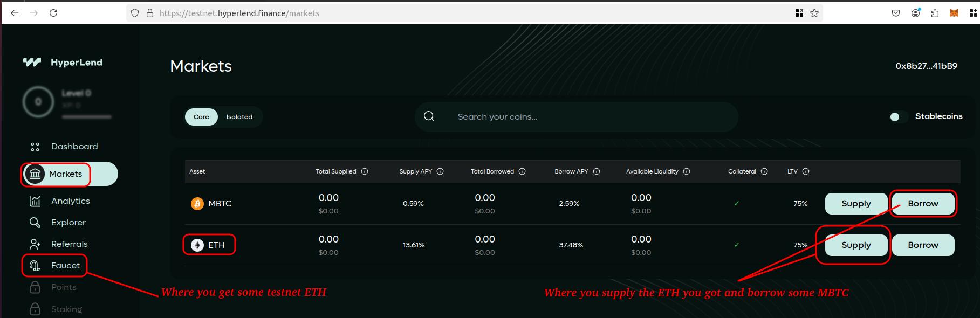Click Supply for MBTC

click(x=856, y=204)
